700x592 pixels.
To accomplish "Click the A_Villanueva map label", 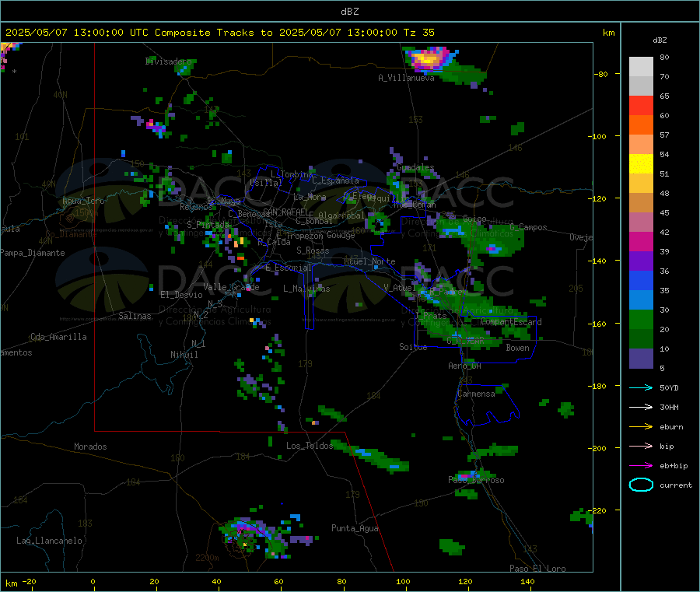I will (x=406, y=78).
